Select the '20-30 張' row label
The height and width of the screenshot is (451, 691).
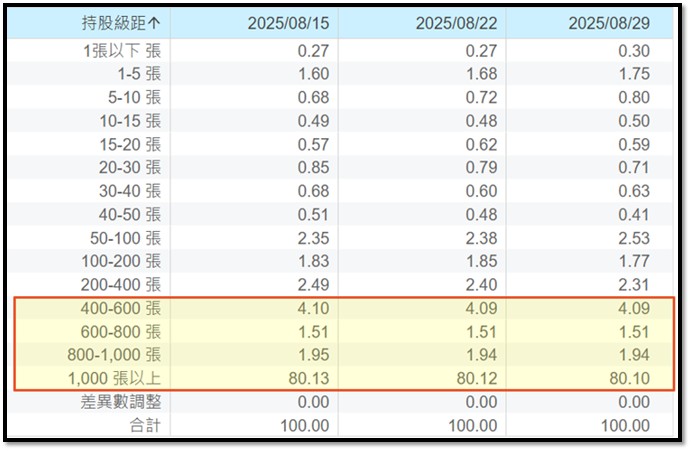(x=130, y=168)
